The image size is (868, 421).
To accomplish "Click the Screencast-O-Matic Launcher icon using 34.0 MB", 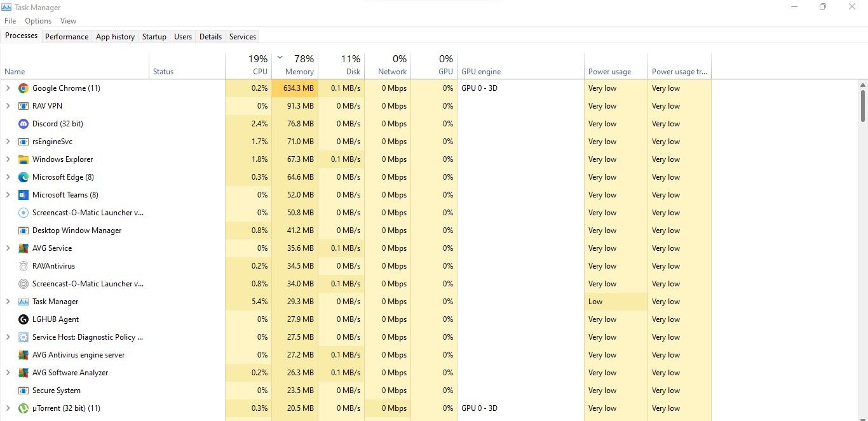I will pyautogui.click(x=24, y=284).
